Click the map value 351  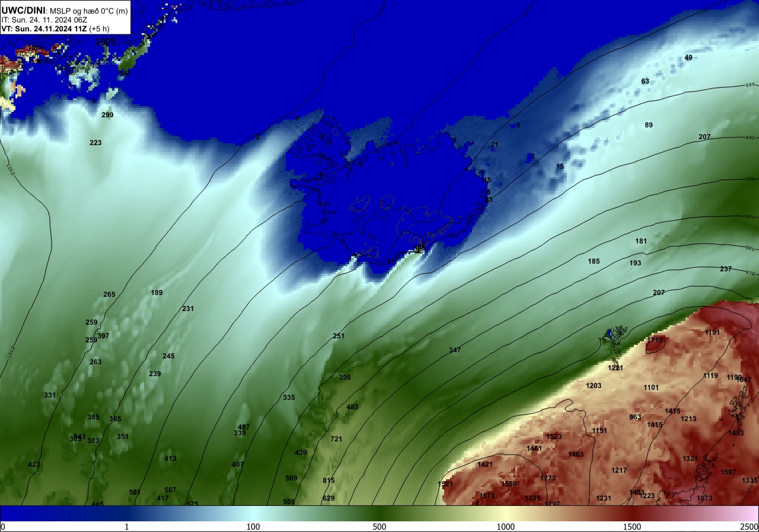click(x=123, y=437)
